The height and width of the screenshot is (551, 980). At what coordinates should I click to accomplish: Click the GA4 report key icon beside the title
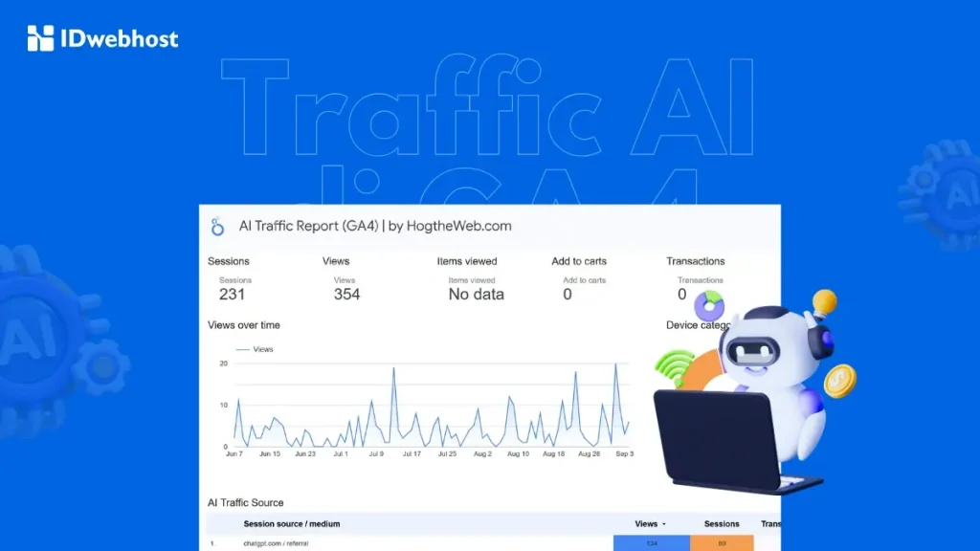pyautogui.click(x=217, y=226)
